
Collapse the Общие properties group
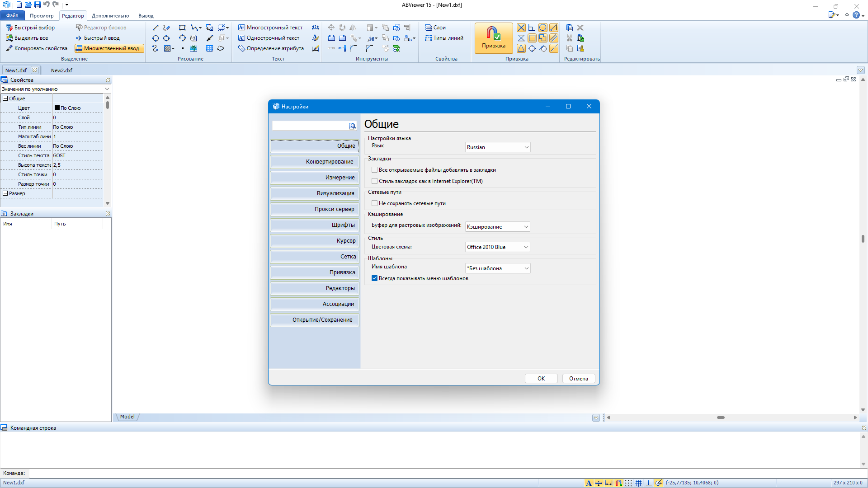5,99
